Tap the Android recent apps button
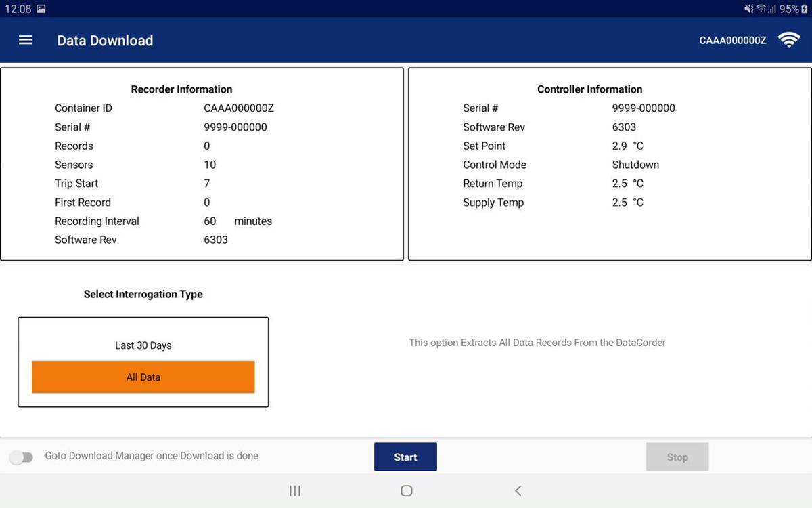 pos(295,491)
